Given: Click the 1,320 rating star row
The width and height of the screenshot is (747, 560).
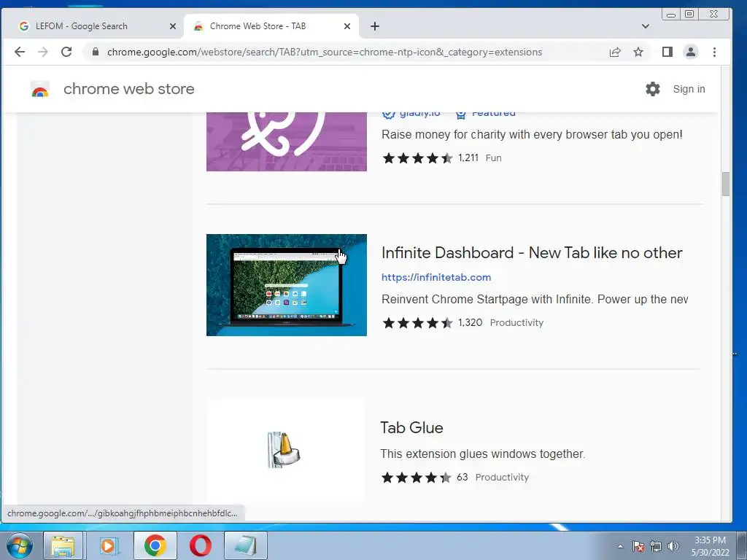Looking at the screenshot, I should point(417,323).
